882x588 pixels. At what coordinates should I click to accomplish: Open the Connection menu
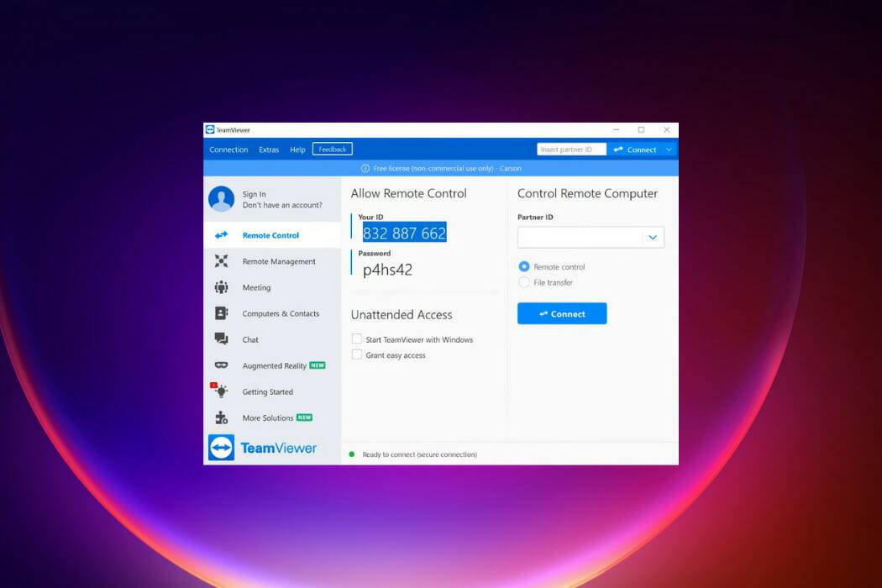[228, 150]
